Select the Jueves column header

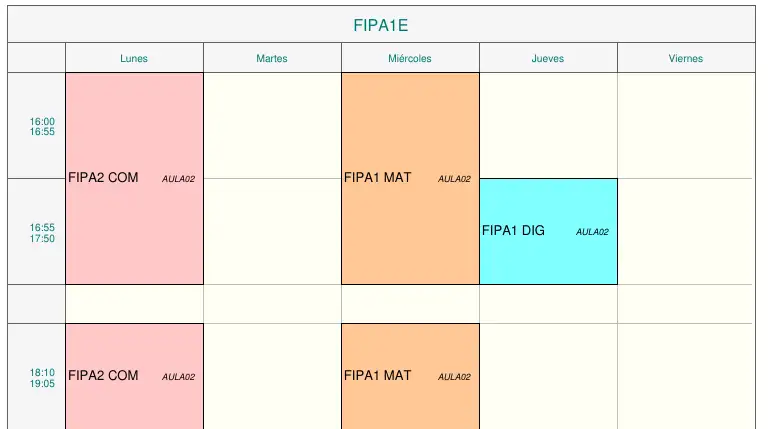548,58
